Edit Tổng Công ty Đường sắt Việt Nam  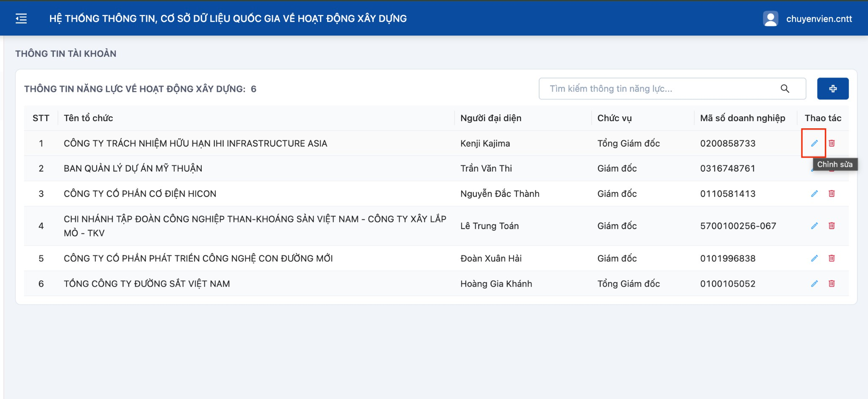[814, 284]
